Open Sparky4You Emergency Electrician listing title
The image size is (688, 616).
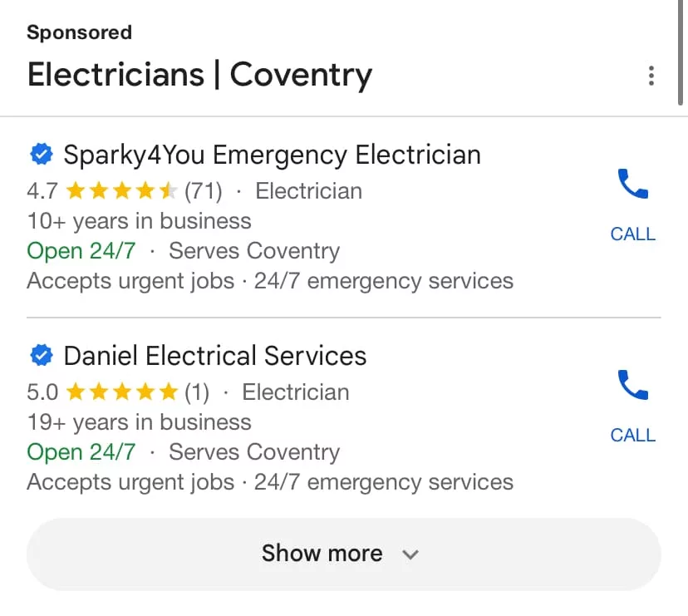pos(272,155)
